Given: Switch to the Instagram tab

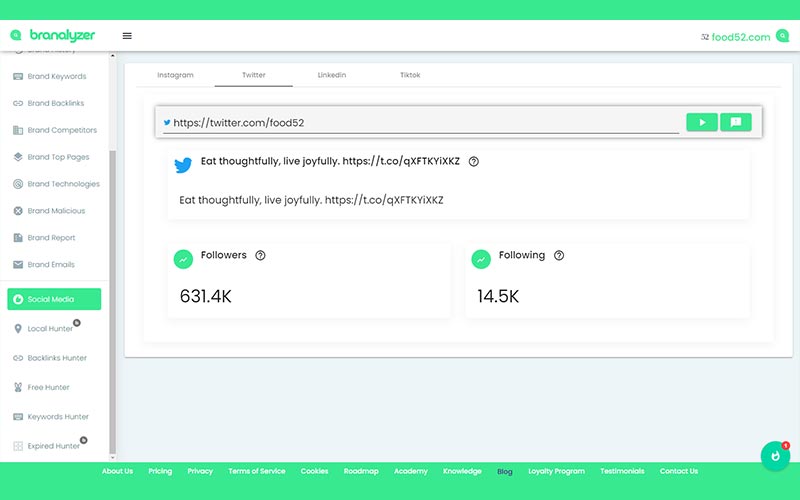Looking at the screenshot, I should [x=176, y=75].
